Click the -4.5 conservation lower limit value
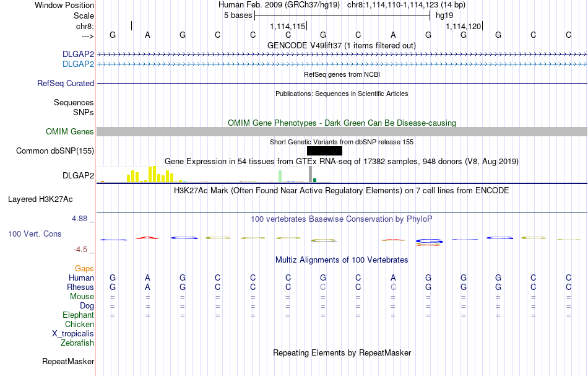The width and height of the screenshot is (588, 376). (x=80, y=250)
